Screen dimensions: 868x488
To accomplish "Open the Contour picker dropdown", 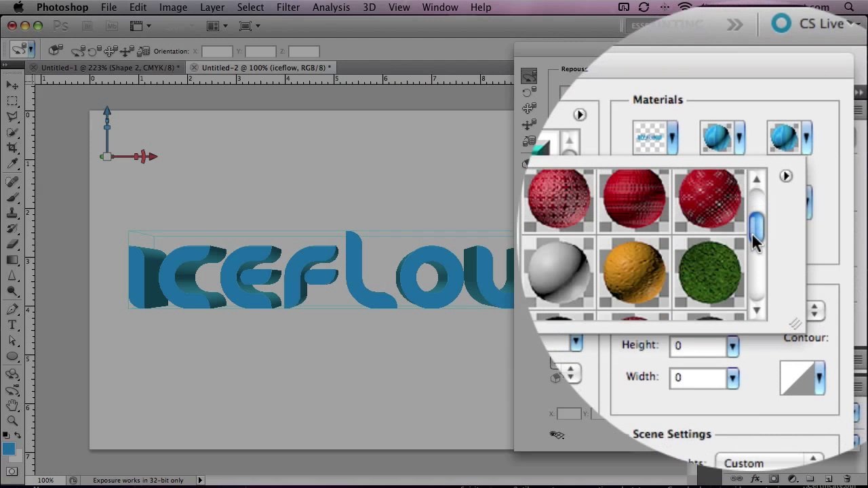I will pyautogui.click(x=820, y=378).
